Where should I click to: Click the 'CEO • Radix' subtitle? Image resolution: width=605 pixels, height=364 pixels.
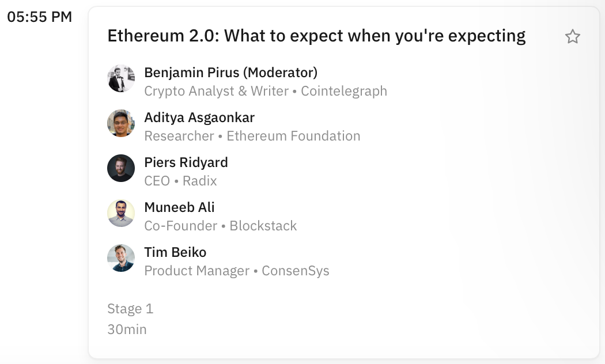[x=180, y=181]
